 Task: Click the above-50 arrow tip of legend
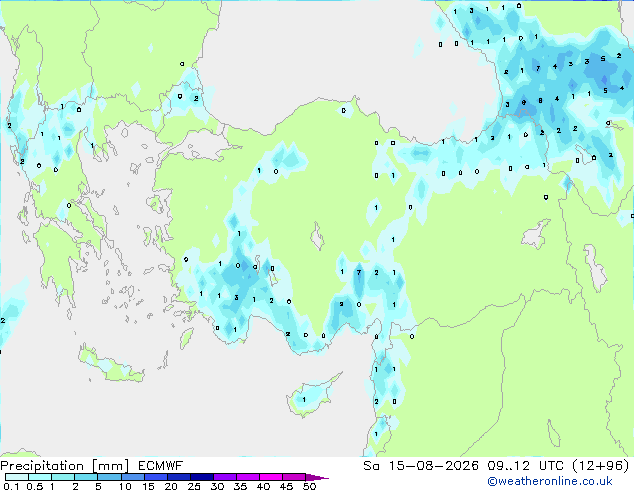pyautogui.click(x=317, y=477)
